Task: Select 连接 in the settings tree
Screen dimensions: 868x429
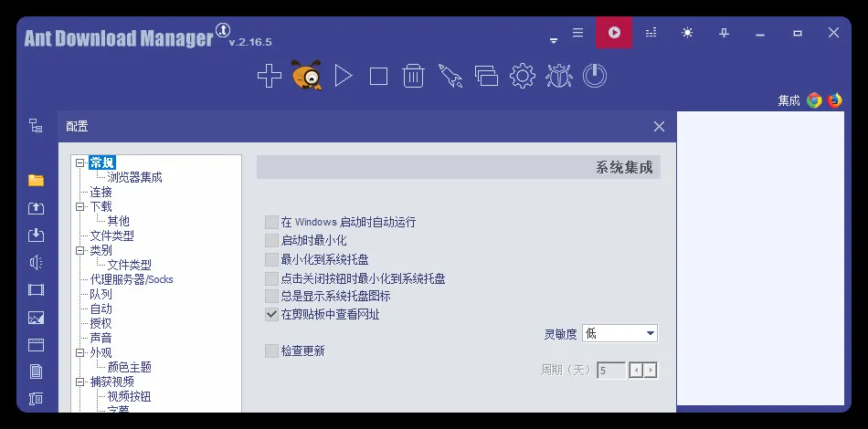Action: click(101, 192)
